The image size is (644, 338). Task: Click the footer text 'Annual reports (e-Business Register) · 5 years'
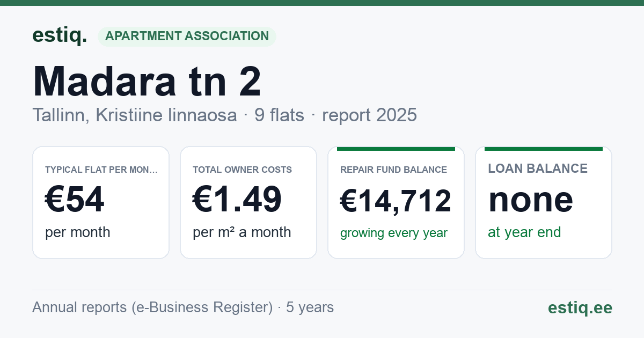(183, 307)
